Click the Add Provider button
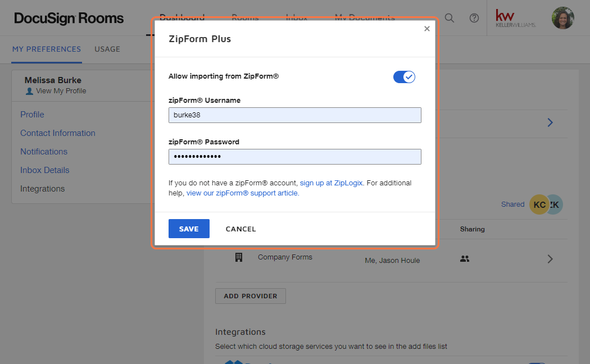 pyautogui.click(x=251, y=296)
